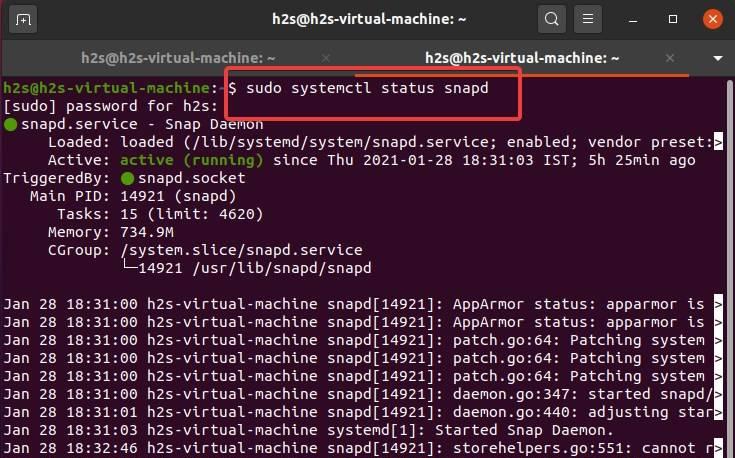Click the search magnifier icon in header bar
Image resolution: width=735 pixels, height=458 pixels.
pyautogui.click(x=552, y=19)
